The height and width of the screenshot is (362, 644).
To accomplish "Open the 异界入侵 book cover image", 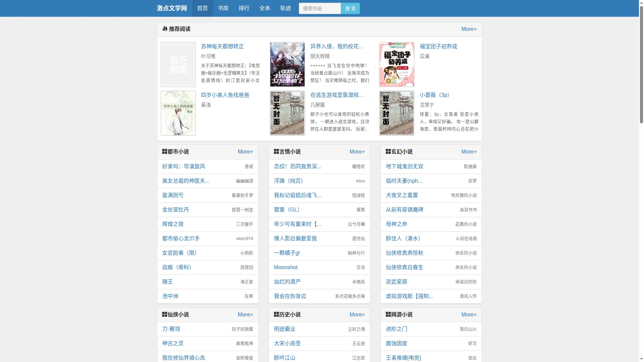I will coord(287,64).
